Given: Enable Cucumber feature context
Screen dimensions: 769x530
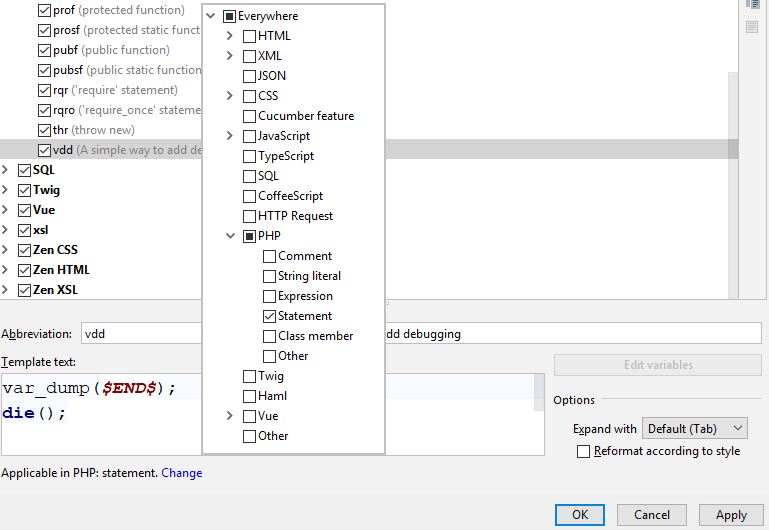Looking at the screenshot, I should (249, 116).
